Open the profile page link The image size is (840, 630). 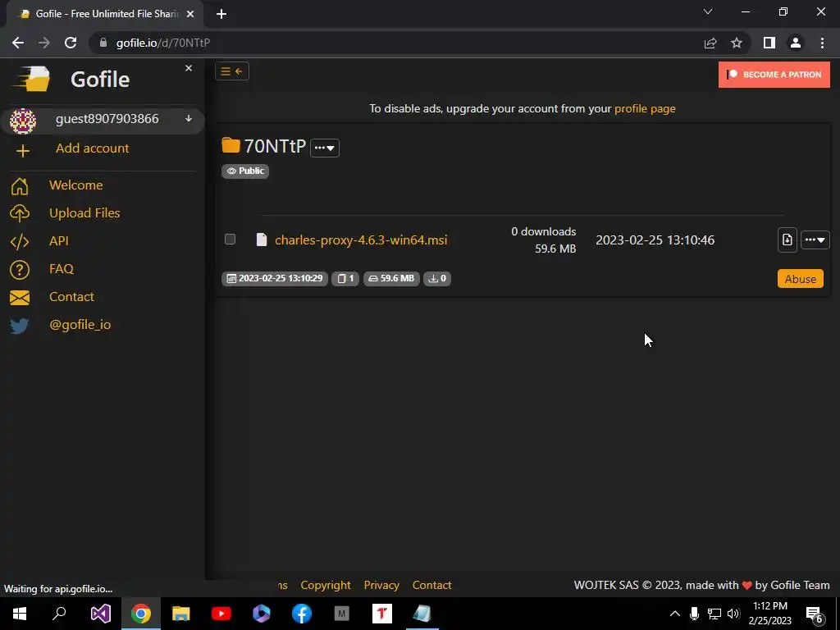(x=645, y=108)
